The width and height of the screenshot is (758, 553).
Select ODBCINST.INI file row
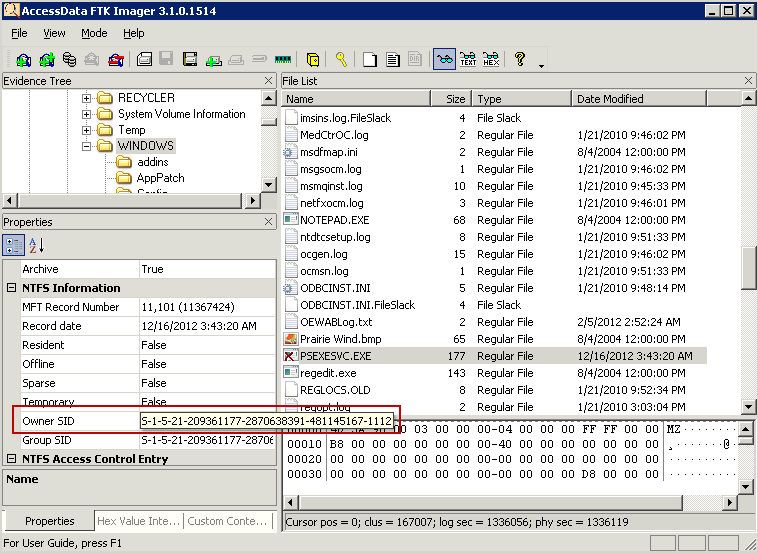coord(495,288)
